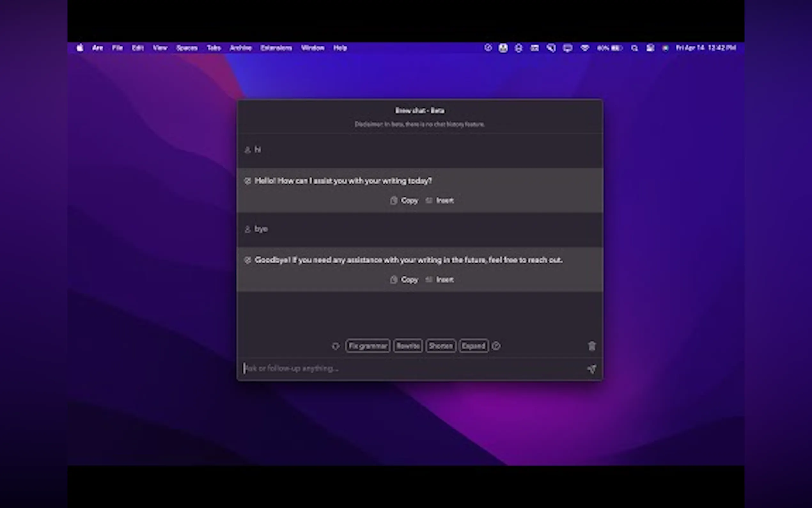Open the Archive menu
Image resolution: width=812 pixels, height=508 pixels.
(241, 48)
